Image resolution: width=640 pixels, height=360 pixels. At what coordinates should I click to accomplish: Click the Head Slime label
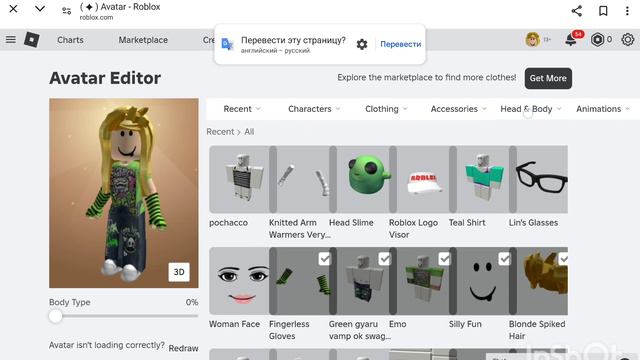pyautogui.click(x=351, y=223)
